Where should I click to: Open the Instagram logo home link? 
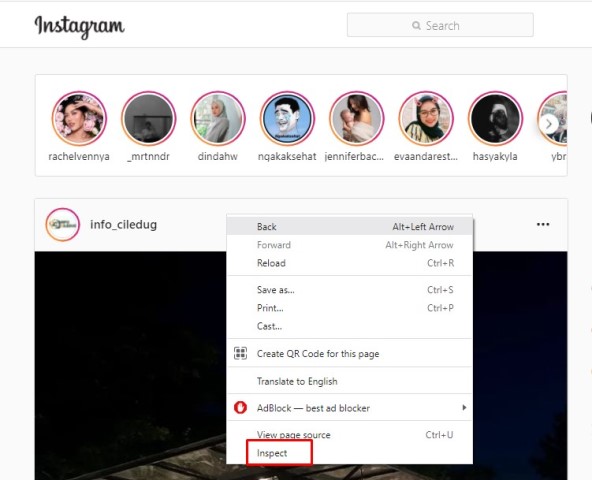click(79, 26)
